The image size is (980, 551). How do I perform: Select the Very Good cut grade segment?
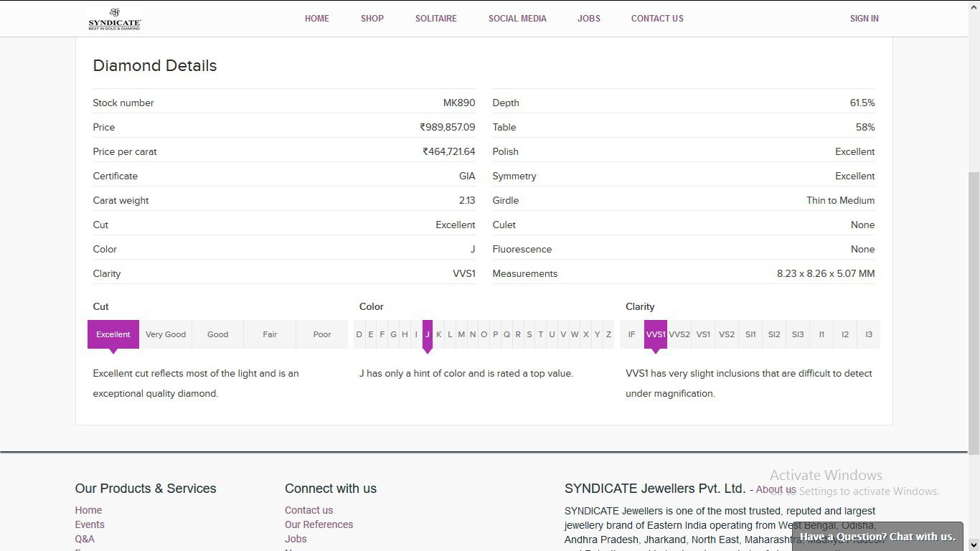166,334
